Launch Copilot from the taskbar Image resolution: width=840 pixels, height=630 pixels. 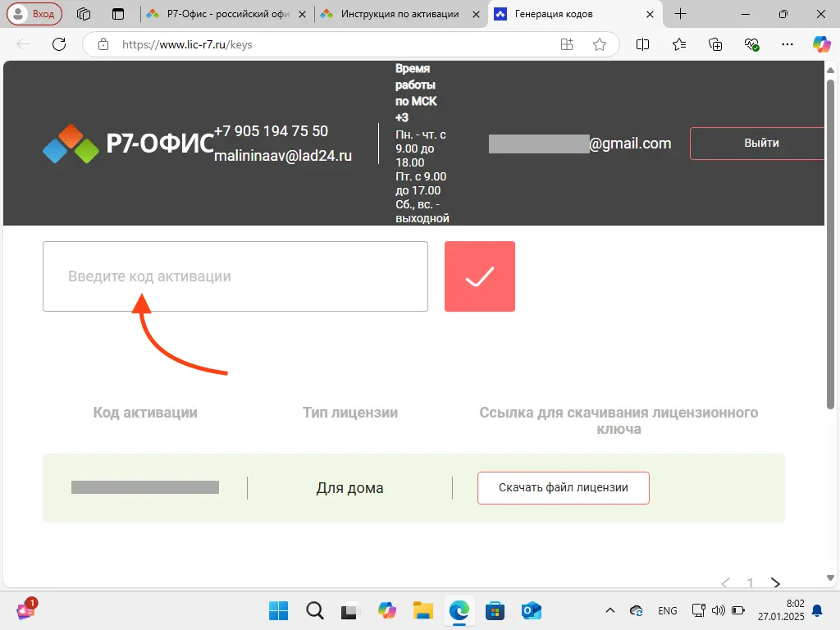point(387,610)
